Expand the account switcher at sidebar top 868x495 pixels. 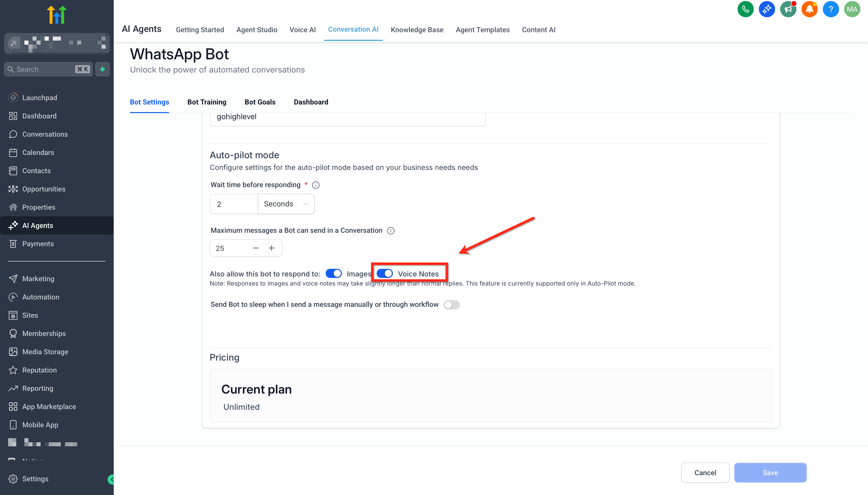pyautogui.click(x=57, y=43)
